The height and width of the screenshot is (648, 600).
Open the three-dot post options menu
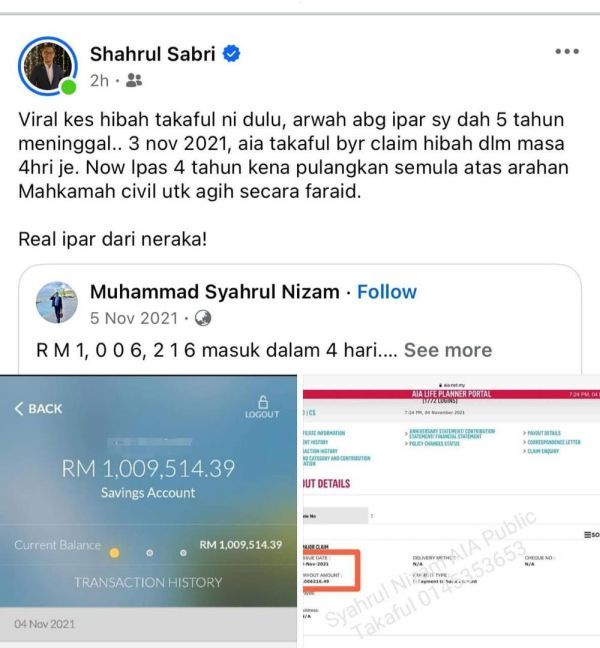click(x=567, y=51)
